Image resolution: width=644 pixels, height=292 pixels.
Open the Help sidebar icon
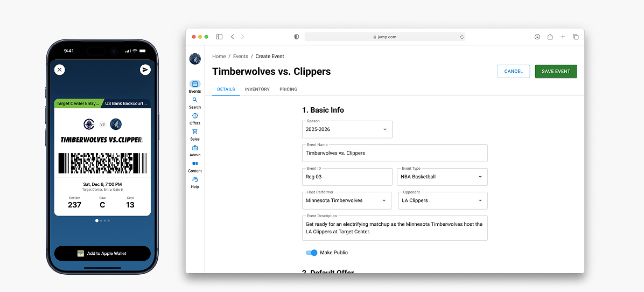(x=195, y=179)
